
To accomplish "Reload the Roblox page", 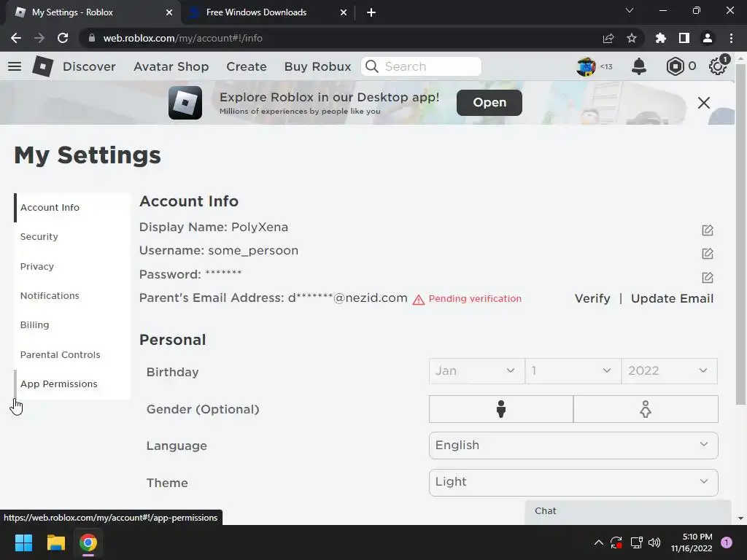I will (x=63, y=38).
